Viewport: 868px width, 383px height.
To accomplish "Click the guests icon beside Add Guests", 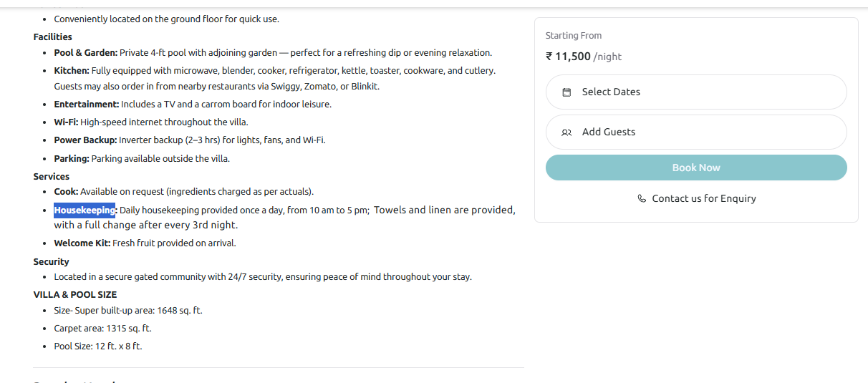I will tap(566, 132).
